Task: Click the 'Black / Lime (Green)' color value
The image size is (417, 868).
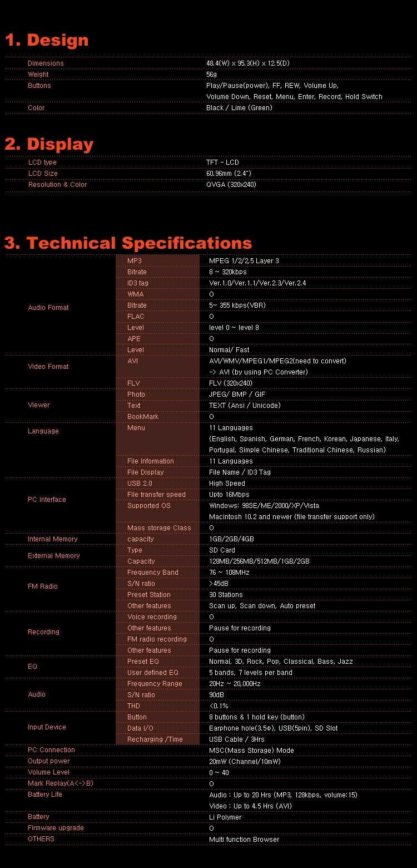Action: coord(239,108)
